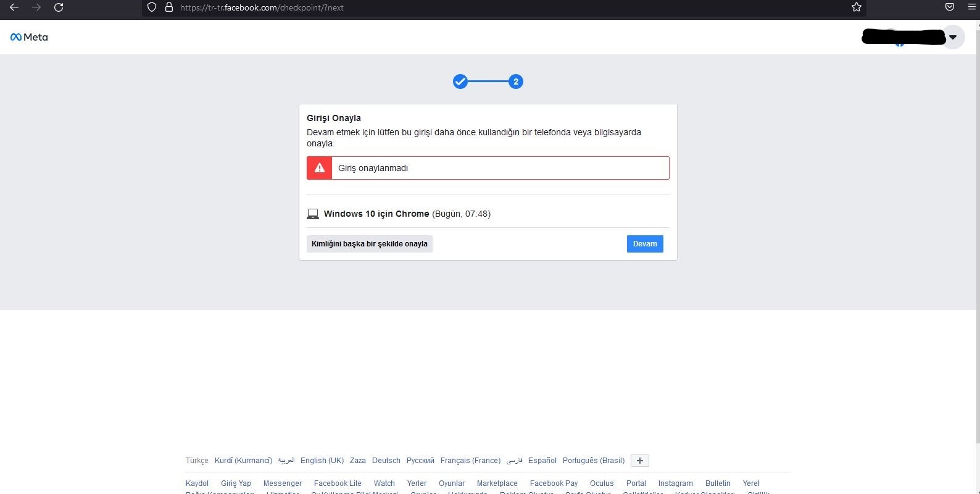Open the Save to Pocket icon

[950, 7]
